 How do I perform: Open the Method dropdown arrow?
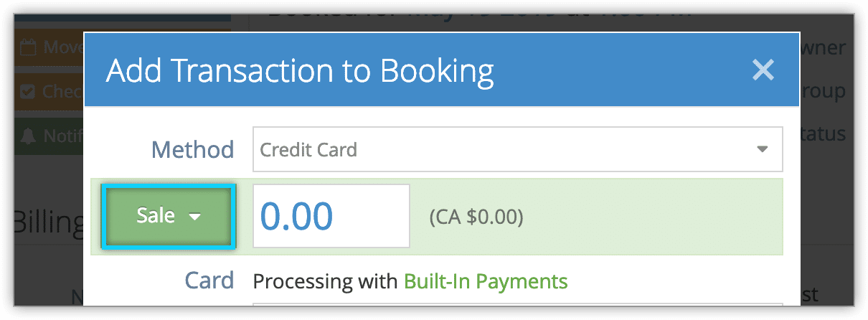(x=763, y=150)
